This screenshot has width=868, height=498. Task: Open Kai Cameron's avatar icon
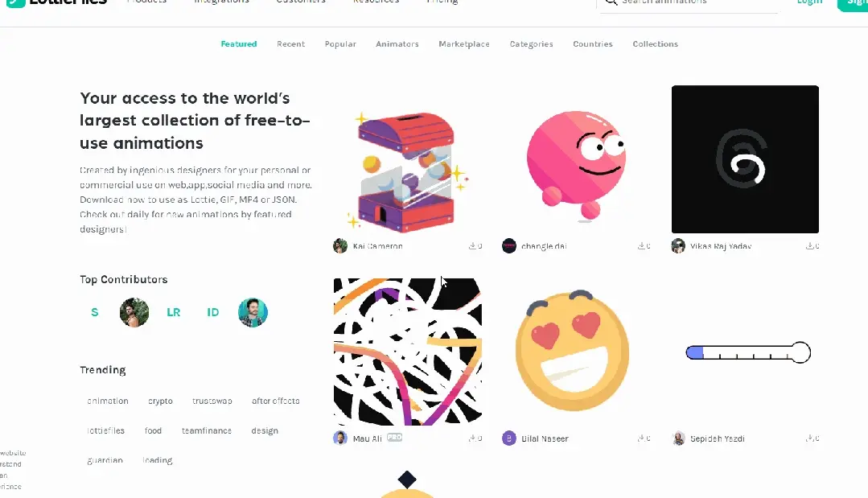(x=340, y=245)
